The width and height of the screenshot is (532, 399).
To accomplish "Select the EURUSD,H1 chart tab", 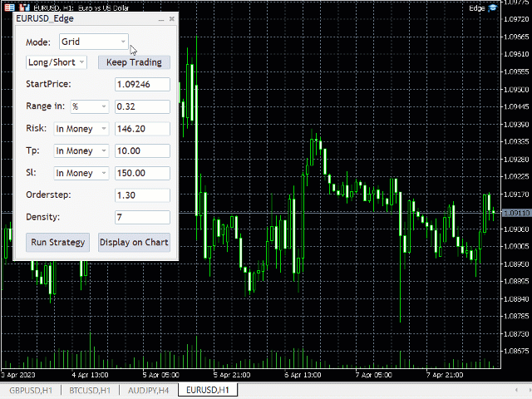I will pos(208,390).
